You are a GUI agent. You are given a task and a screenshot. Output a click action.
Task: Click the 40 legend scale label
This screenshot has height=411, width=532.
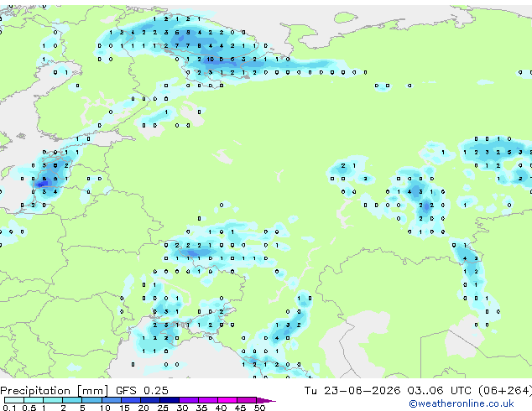point(221,408)
